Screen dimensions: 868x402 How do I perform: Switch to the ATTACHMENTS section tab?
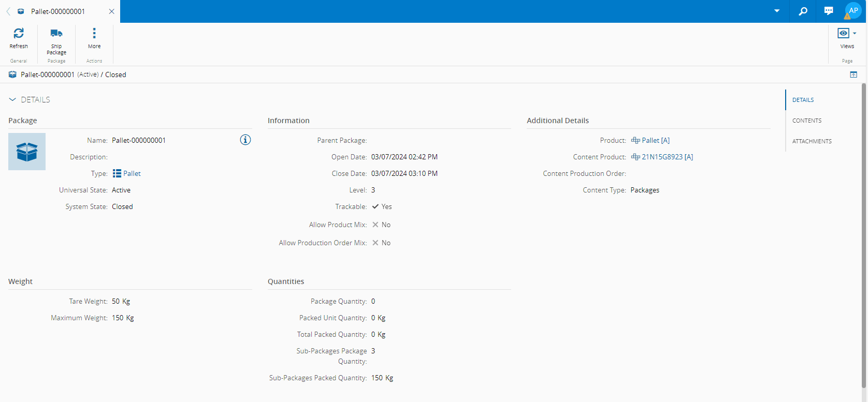click(x=812, y=141)
